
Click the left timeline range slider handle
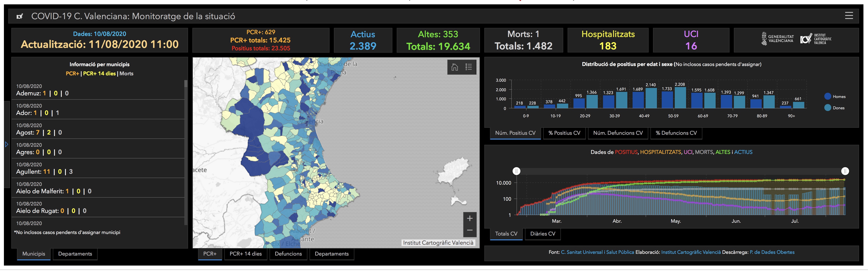click(x=516, y=171)
